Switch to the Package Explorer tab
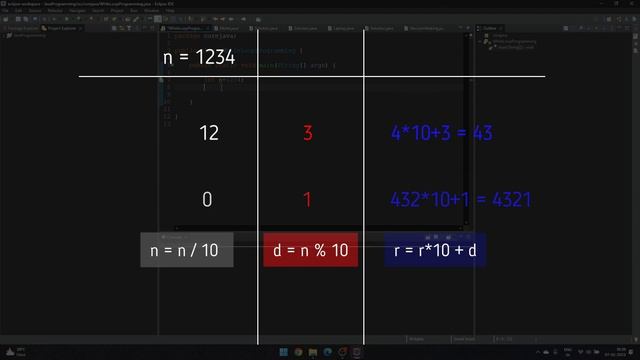640x360 pixels. coord(20,28)
